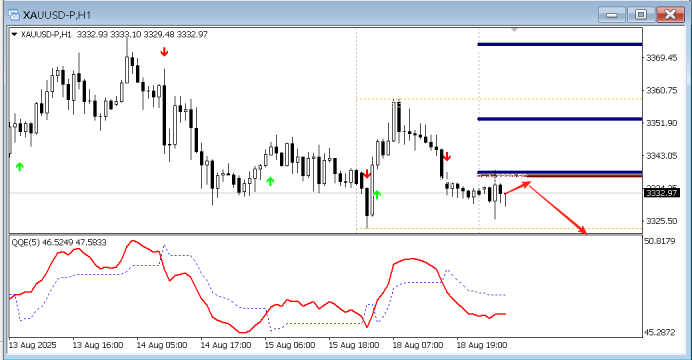Maximize the XAUUSD-P,H1 chart window
The width and height of the screenshot is (692, 360).
click(x=641, y=15)
